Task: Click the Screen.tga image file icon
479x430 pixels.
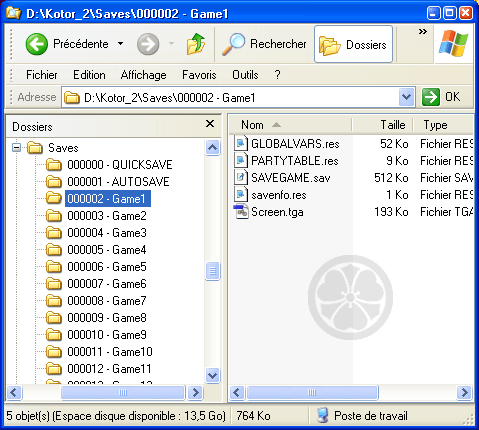Action: (241, 211)
